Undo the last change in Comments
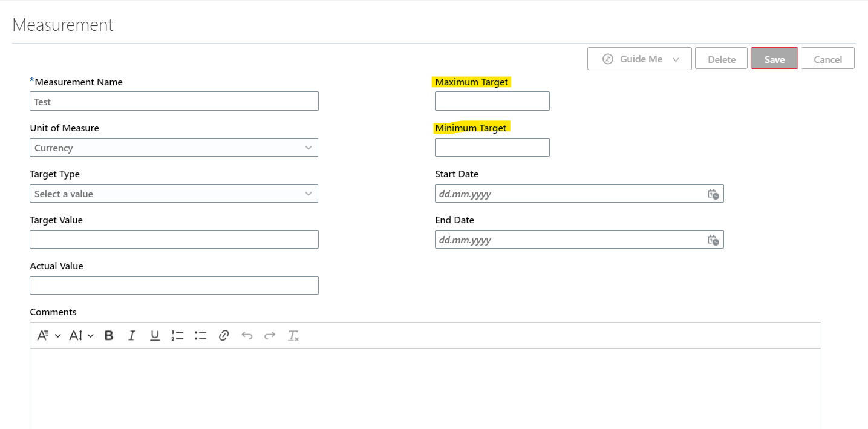Screen dimensions: 868x429 click(x=246, y=335)
